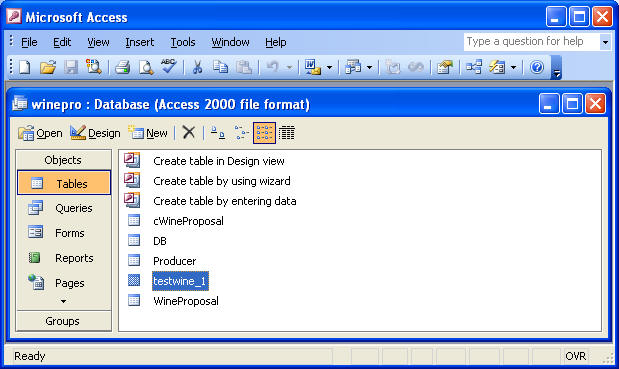Open the Relationships toolbar icon
The image size is (619, 369).
[473, 67]
